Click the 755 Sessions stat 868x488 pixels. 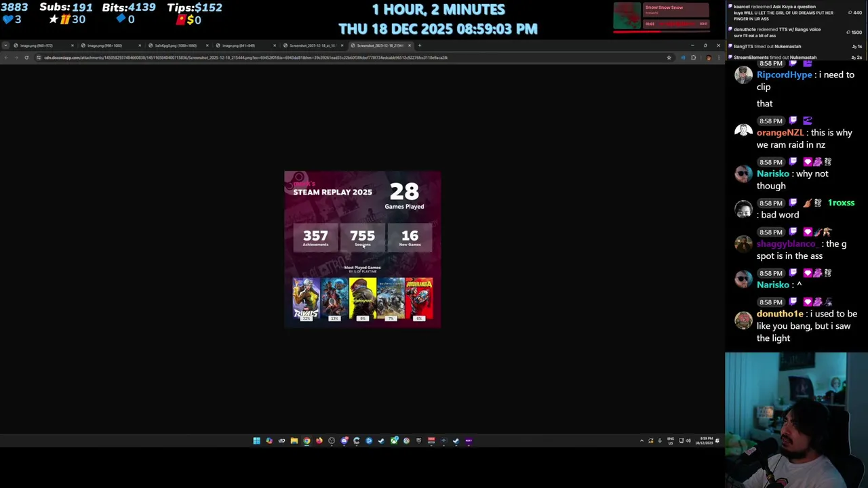tap(362, 238)
